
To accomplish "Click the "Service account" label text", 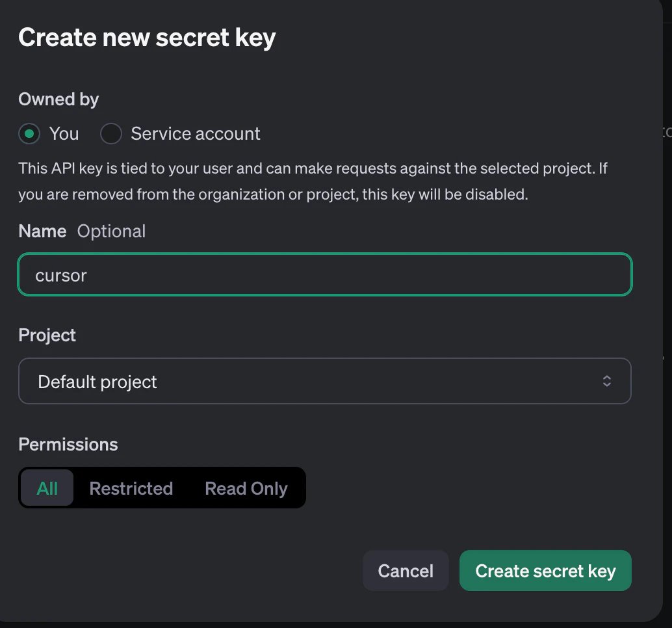I will click(x=195, y=134).
